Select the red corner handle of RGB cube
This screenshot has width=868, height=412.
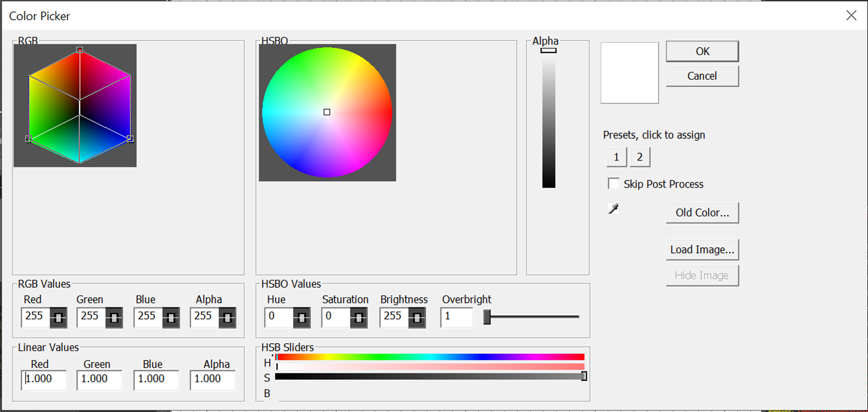tap(79, 50)
